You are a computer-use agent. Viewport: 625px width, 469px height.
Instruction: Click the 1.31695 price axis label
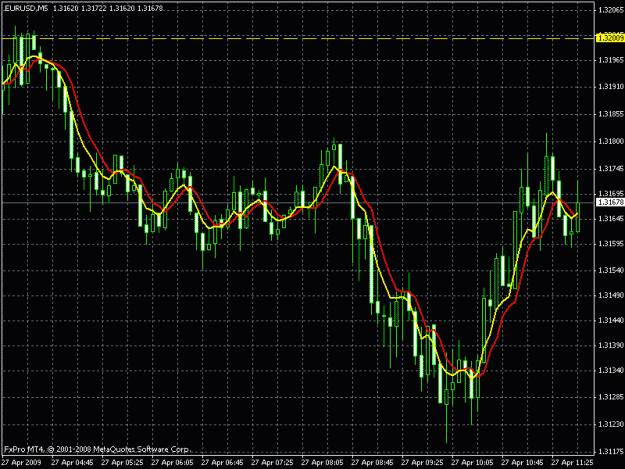(x=611, y=194)
